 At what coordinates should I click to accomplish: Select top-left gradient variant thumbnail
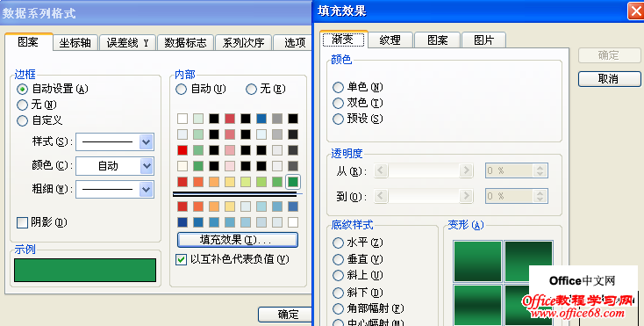click(x=477, y=262)
